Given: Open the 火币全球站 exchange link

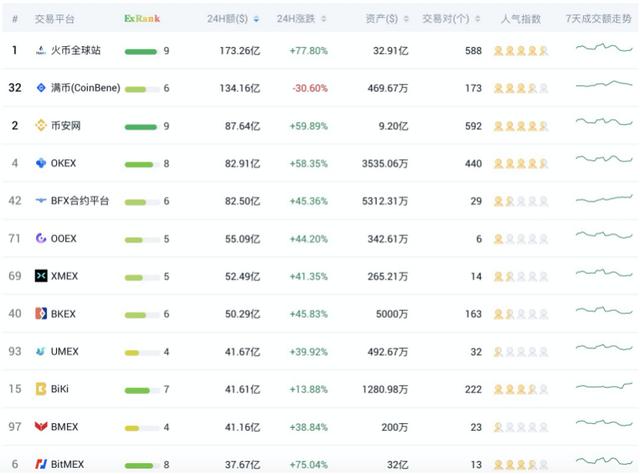Looking at the screenshot, I should coord(76,51).
